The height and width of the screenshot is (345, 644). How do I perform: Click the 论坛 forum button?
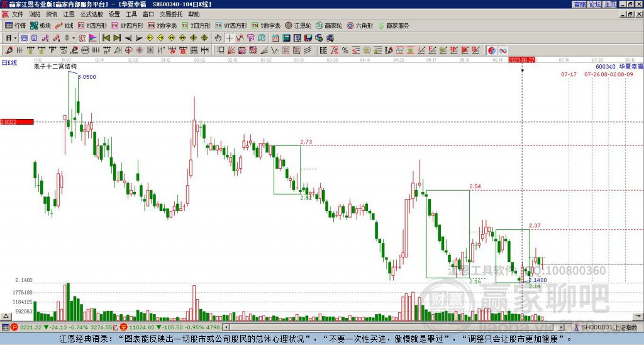click(595, 4)
